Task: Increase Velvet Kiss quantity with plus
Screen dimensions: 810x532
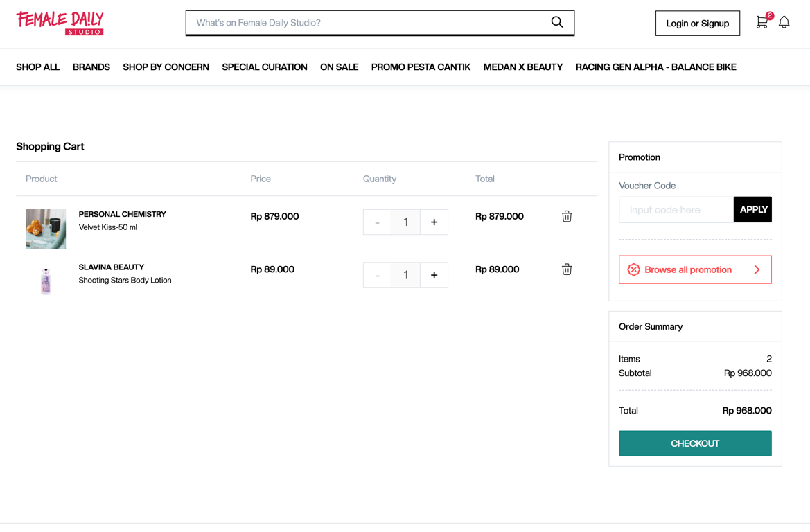Action: point(434,222)
